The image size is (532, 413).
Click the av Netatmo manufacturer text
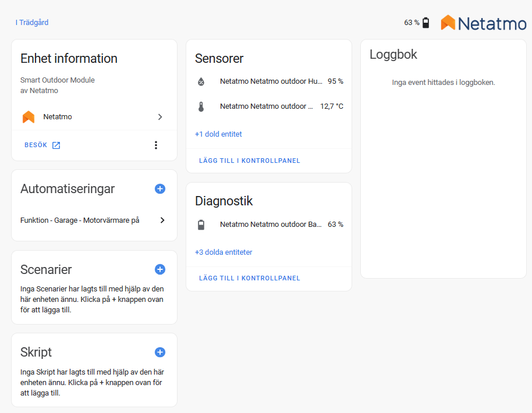(x=39, y=91)
